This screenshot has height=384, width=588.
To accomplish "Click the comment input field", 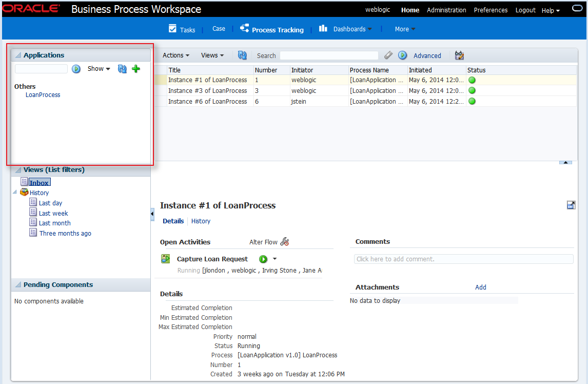I will coord(463,259).
